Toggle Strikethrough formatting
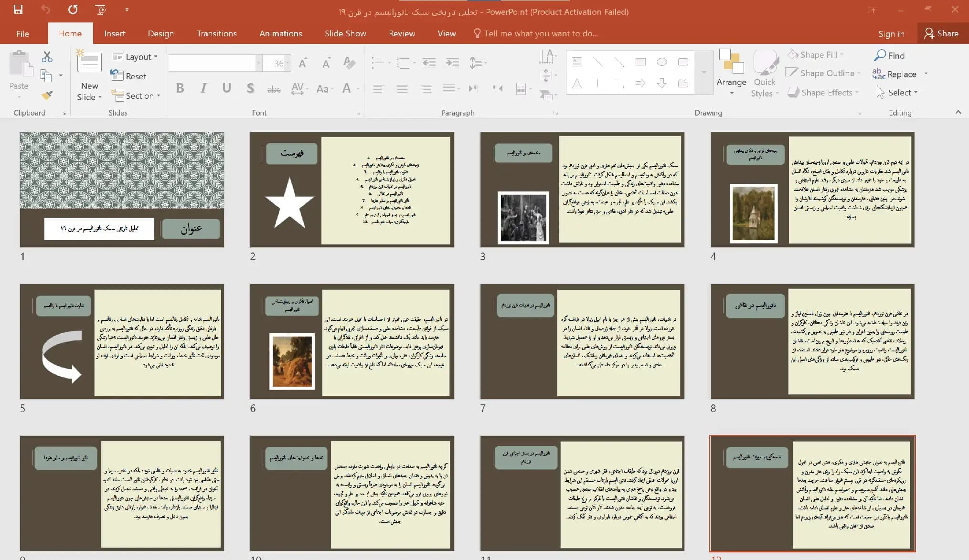The image size is (969, 560). point(274,89)
